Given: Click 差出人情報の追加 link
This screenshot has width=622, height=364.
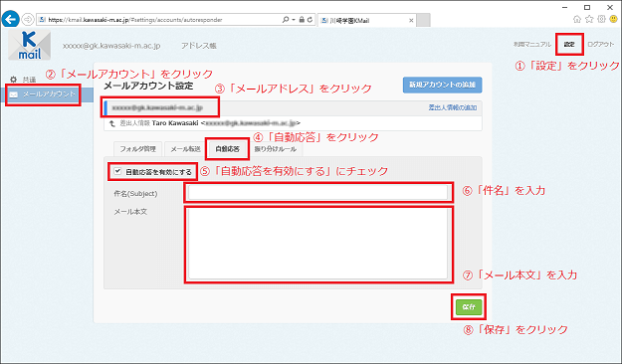Looking at the screenshot, I should (x=452, y=107).
